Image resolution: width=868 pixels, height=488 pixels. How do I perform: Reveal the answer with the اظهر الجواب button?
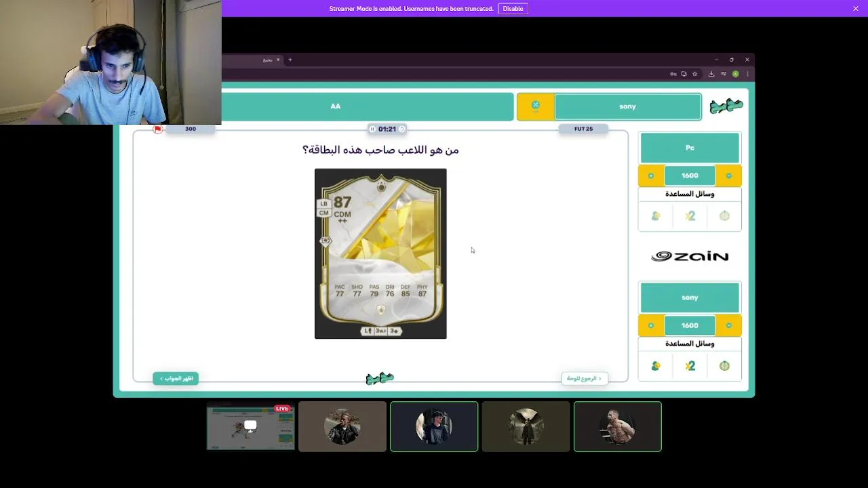tap(176, 378)
